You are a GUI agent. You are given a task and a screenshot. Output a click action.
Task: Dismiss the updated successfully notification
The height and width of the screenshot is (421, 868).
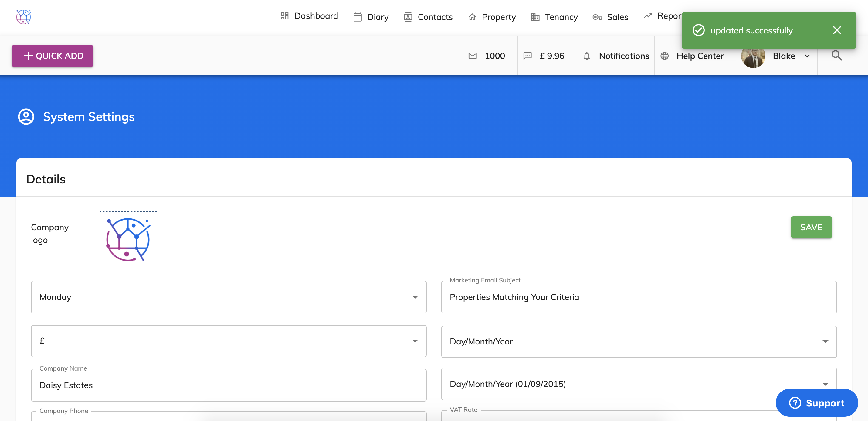(x=837, y=30)
